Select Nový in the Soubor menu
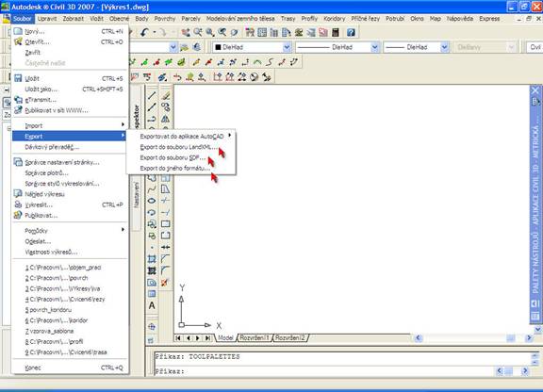This screenshot has width=543, height=392. pos(70,31)
